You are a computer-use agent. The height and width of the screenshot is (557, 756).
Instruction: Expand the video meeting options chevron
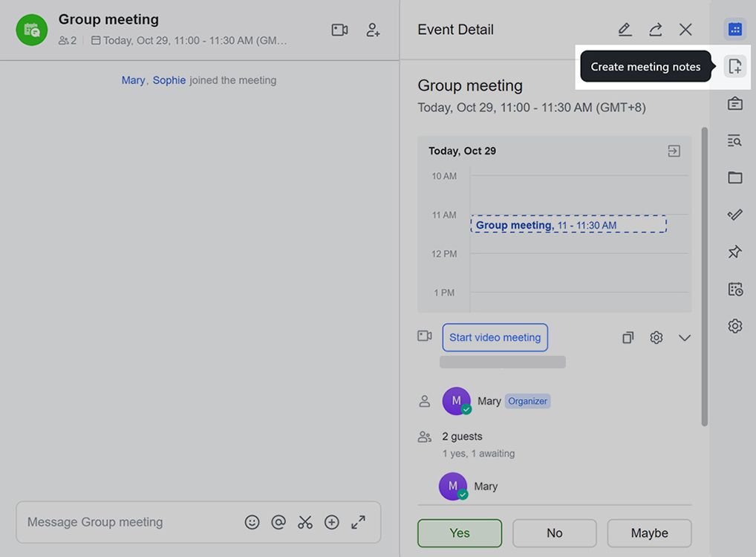(x=685, y=336)
